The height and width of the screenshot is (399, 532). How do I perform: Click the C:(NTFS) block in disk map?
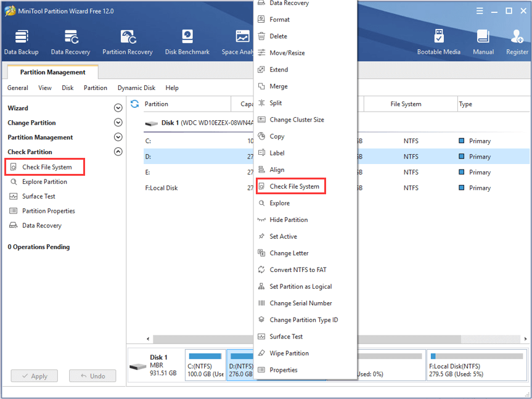[206, 365]
